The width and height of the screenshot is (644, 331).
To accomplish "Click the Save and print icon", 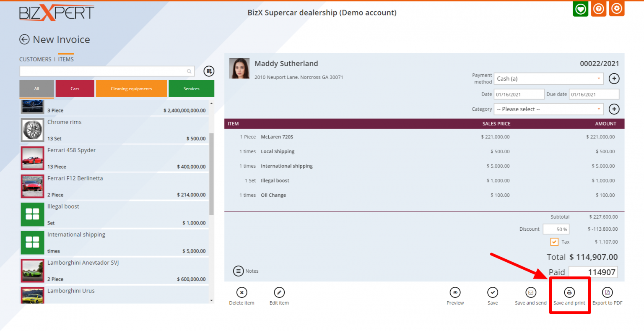I will click(569, 292).
